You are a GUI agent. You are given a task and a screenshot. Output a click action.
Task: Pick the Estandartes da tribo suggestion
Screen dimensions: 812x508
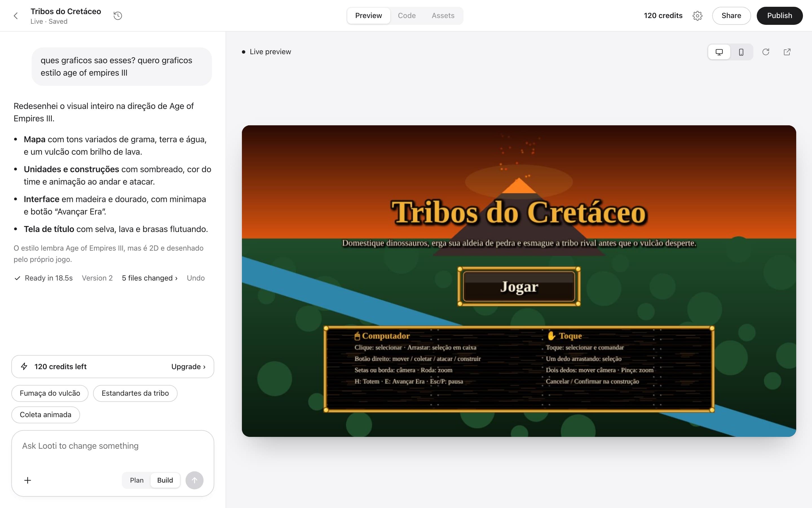135,393
